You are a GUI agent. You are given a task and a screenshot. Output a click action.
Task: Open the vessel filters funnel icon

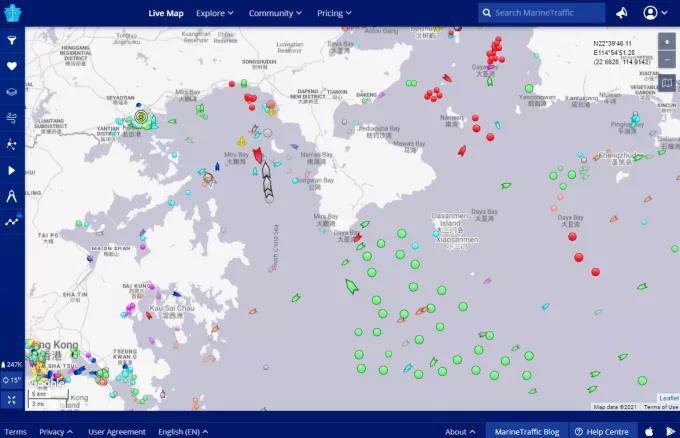coord(12,40)
